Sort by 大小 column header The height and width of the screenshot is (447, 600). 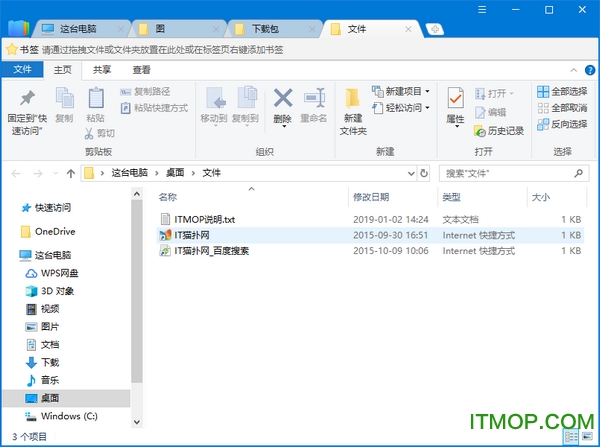click(x=541, y=197)
